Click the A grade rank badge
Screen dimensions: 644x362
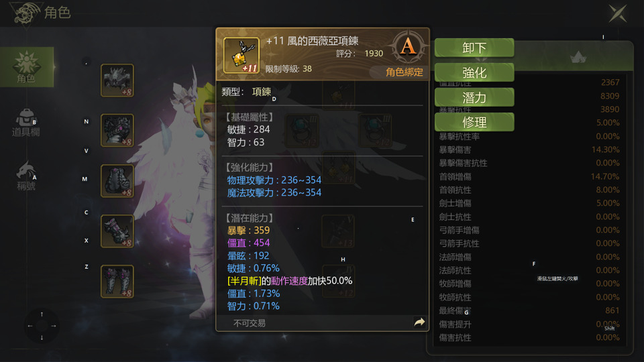[x=407, y=46]
